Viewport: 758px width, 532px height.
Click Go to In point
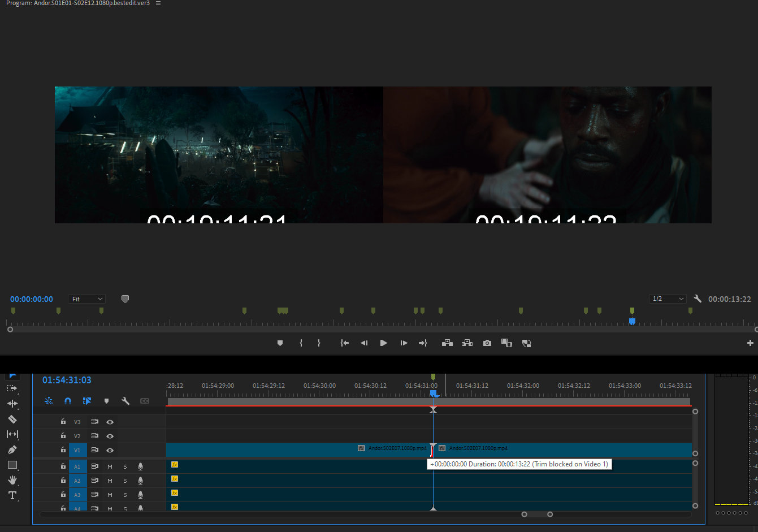pos(344,343)
